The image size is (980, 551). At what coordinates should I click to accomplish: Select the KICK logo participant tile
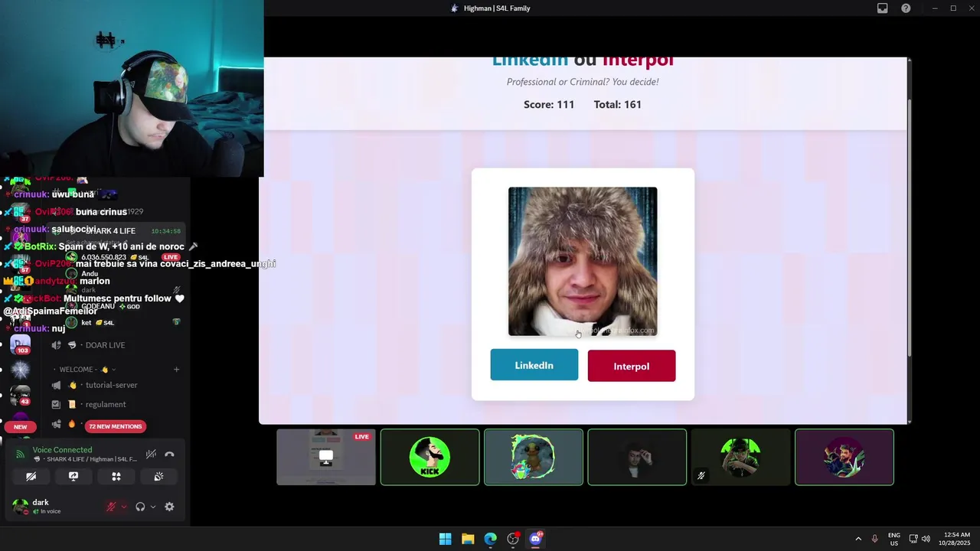pos(430,457)
